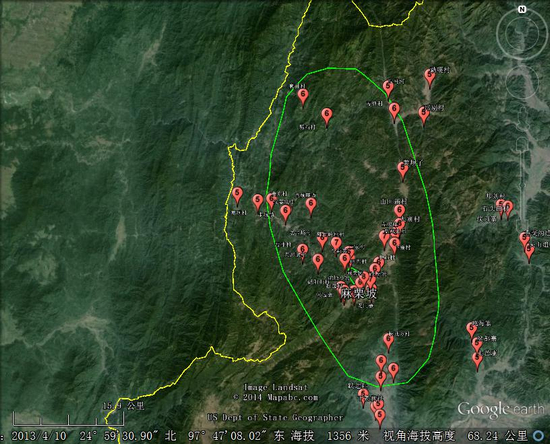Viewport: 550px width, 444px height.
Task: Click the Move joystick circle below the compass
Action: click(x=522, y=82)
